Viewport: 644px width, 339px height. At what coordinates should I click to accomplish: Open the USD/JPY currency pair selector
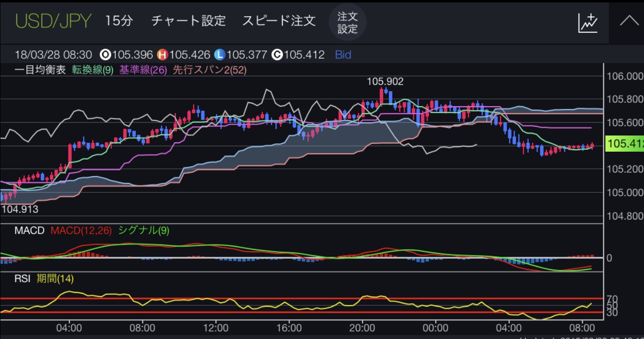(53, 21)
